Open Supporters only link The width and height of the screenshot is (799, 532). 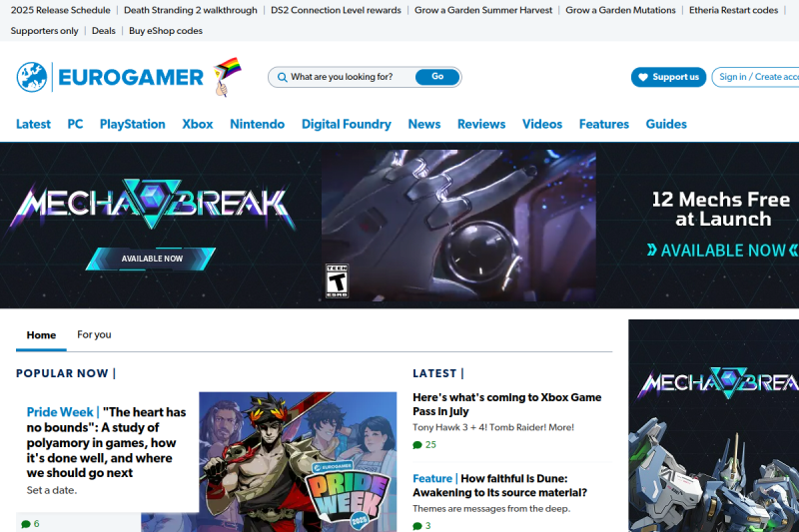44,31
